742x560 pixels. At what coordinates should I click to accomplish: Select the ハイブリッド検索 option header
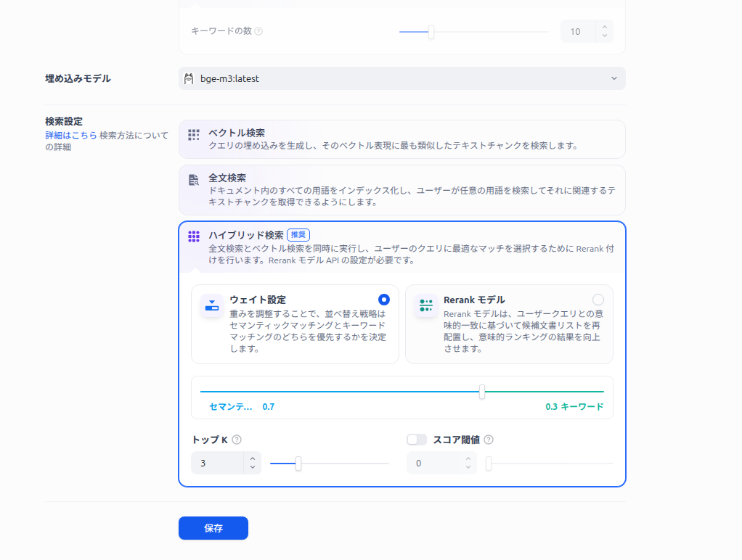402,247
